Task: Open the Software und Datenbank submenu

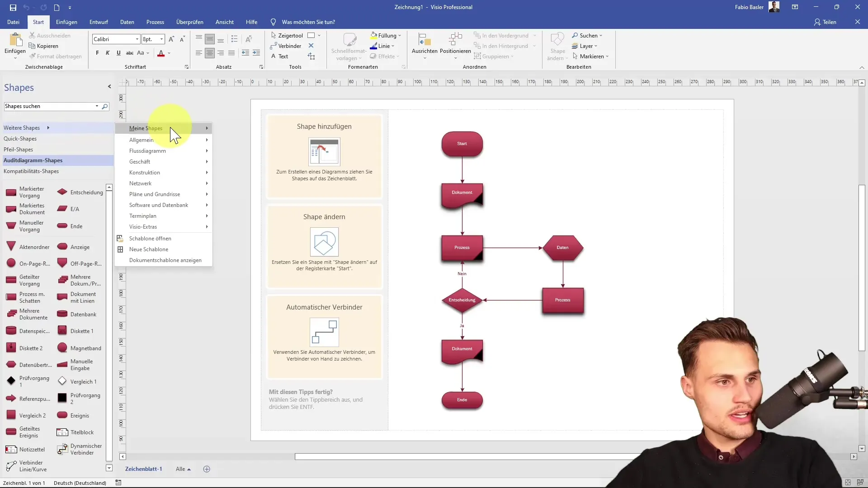Action: click(x=164, y=205)
